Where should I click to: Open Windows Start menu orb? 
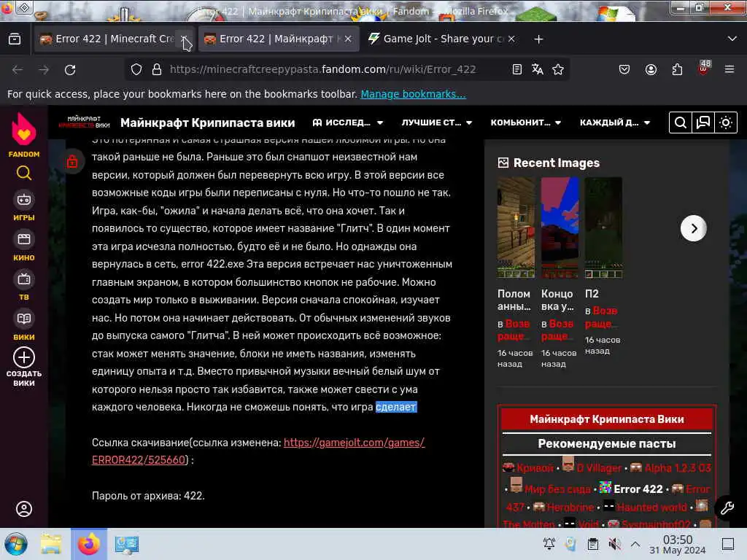pyautogui.click(x=16, y=544)
